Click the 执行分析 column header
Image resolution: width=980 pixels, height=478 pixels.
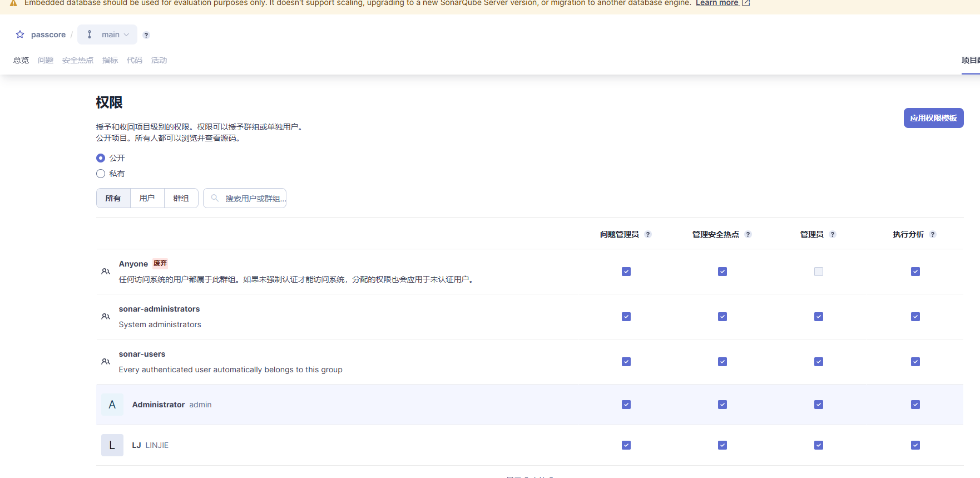tap(908, 235)
